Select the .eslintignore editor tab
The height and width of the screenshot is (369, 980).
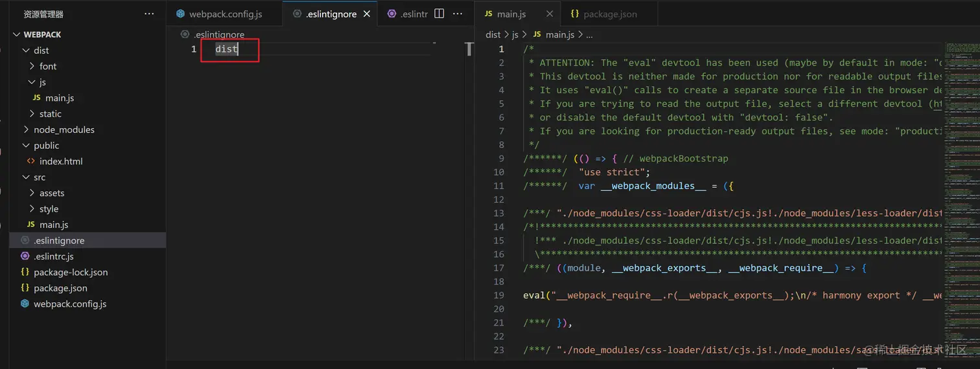click(330, 14)
